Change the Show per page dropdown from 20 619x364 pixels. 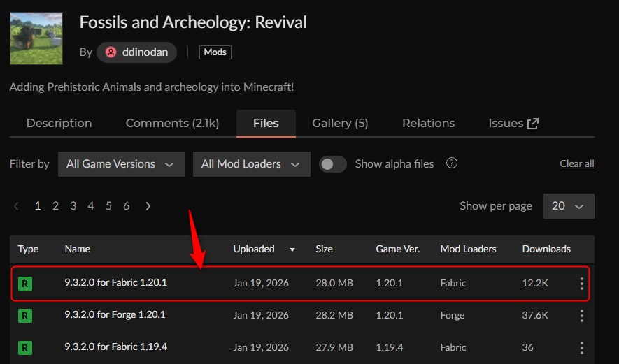click(x=567, y=206)
